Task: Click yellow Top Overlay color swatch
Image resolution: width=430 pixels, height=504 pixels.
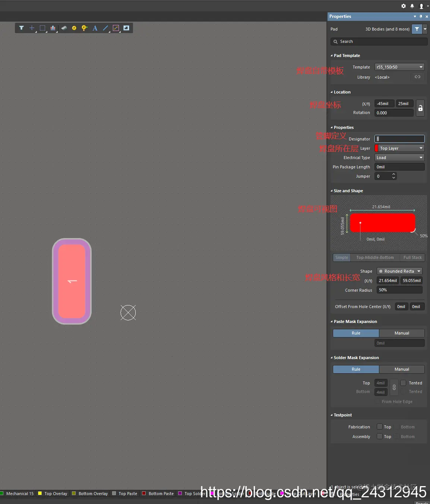Action: tap(40, 493)
